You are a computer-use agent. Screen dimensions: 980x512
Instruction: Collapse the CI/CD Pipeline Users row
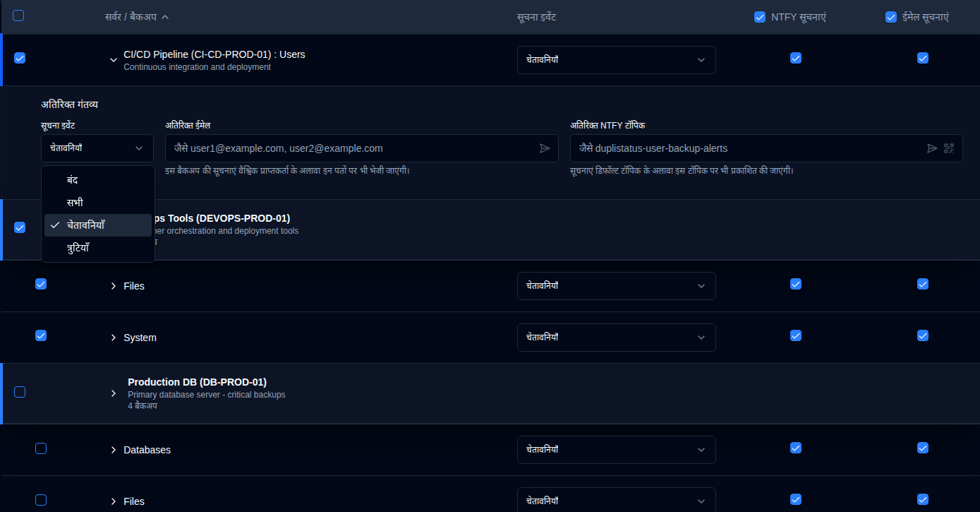[114, 60]
